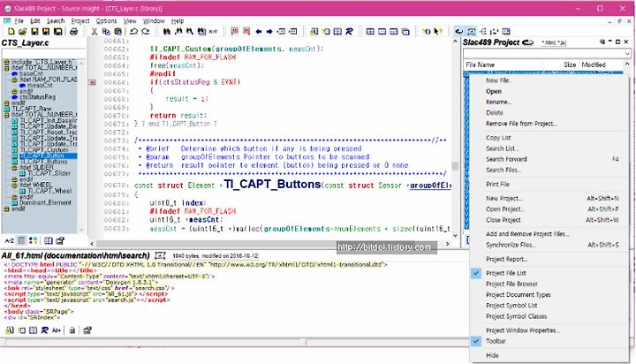636x364 pixels.
Task: Select Dominant_Element in symbol tree
Action: click(x=45, y=202)
